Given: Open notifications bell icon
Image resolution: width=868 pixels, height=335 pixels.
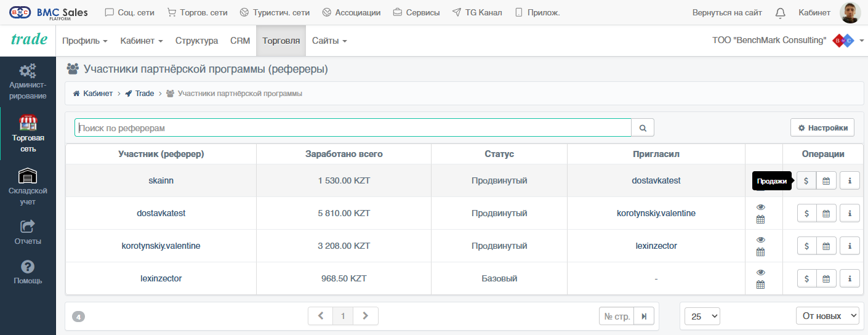Looking at the screenshot, I should pos(780,12).
